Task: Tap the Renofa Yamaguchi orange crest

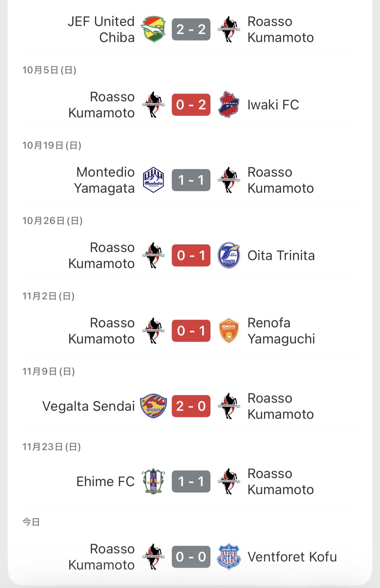Action: pos(229,331)
